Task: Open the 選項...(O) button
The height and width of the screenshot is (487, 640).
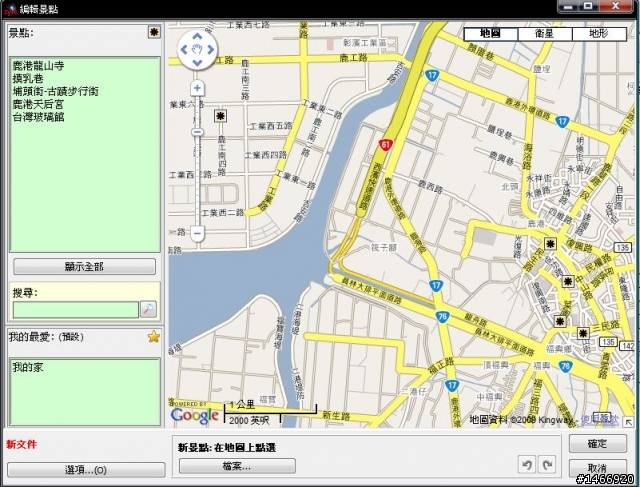Action: tap(86, 469)
